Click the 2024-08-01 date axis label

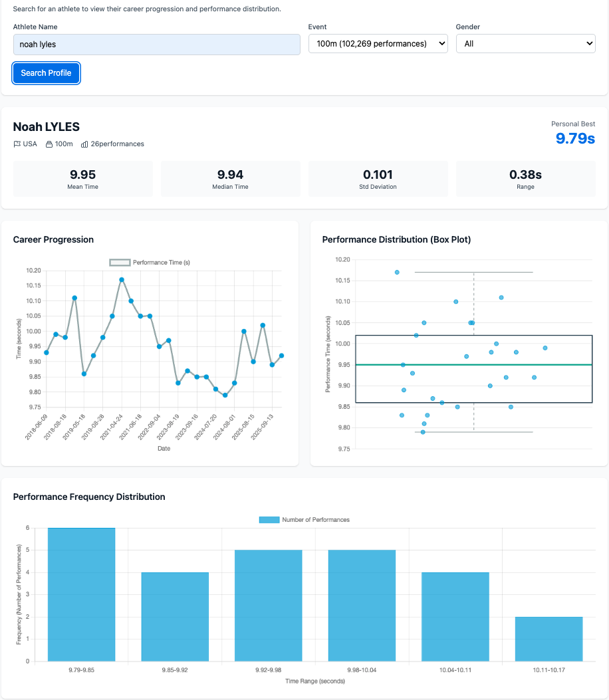(225, 427)
